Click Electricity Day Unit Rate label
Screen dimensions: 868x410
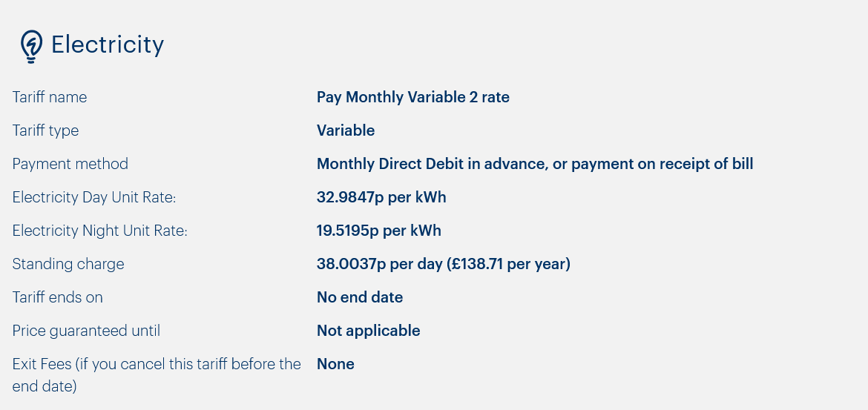tap(94, 197)
